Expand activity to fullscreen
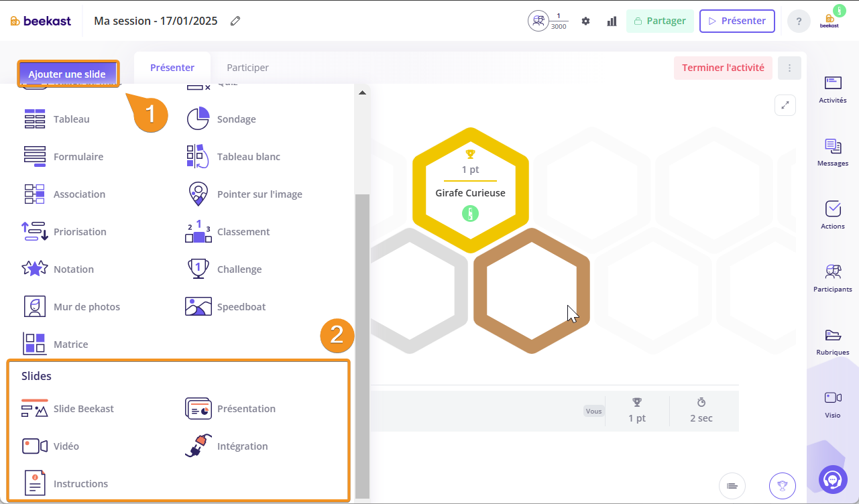 [785, 105]
